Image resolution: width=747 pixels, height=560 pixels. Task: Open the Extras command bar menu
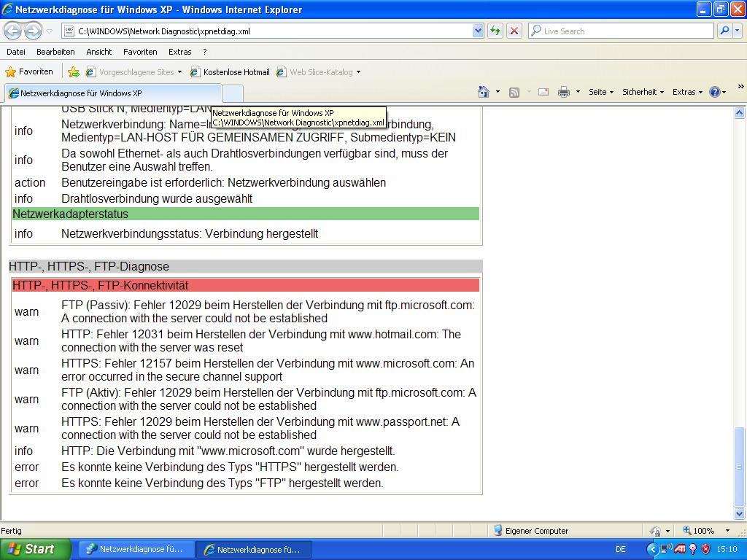tap(687, 92)
